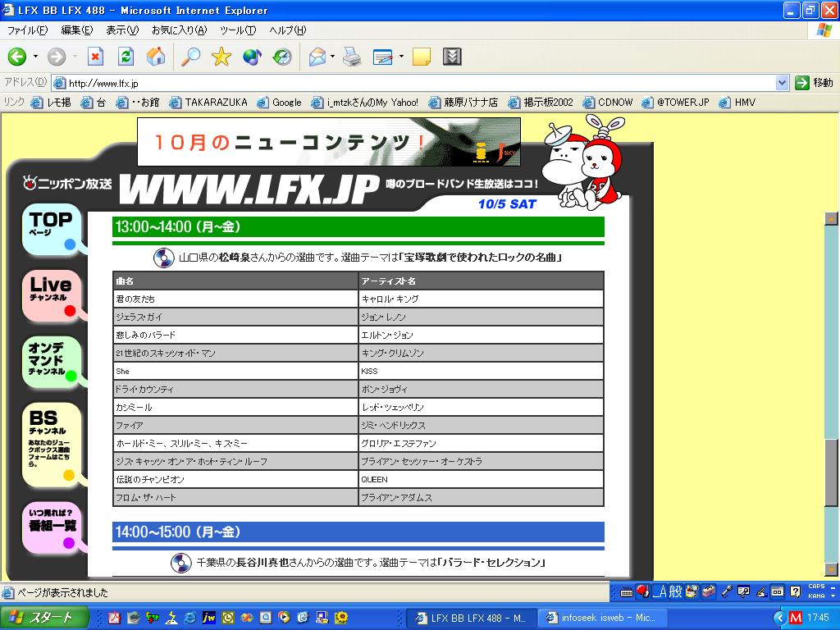This screenshot has width=840, height=630.
Task: Open the Google links bar bookmark
Action: (279, 102)
